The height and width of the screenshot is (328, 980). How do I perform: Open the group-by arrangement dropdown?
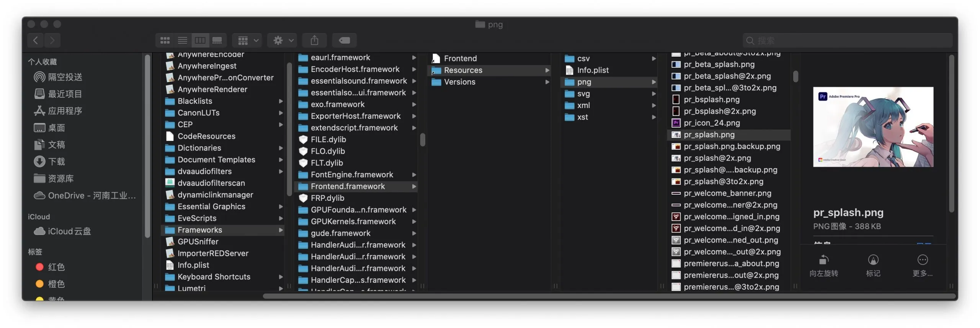click(247, 40)
